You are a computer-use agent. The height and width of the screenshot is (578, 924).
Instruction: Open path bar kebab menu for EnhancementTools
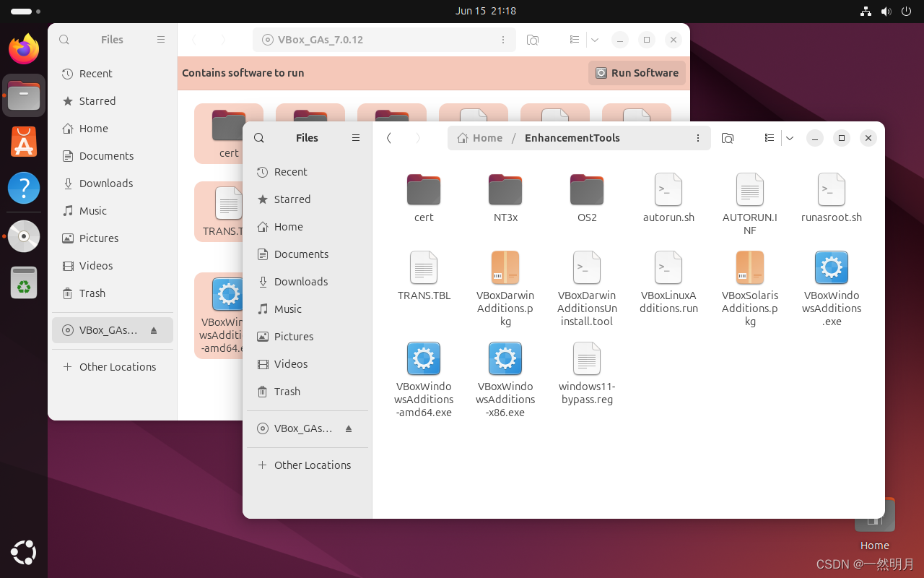point(698,138)
